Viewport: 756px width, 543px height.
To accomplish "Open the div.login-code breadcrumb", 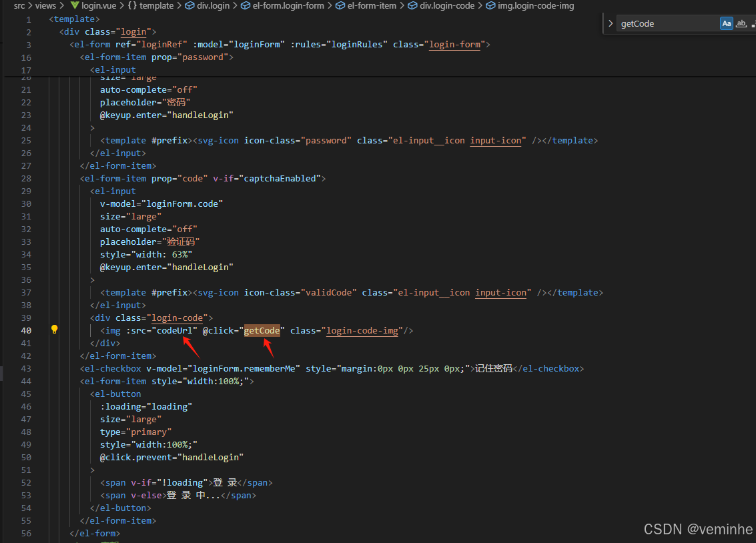I will (x=441, y=6).
